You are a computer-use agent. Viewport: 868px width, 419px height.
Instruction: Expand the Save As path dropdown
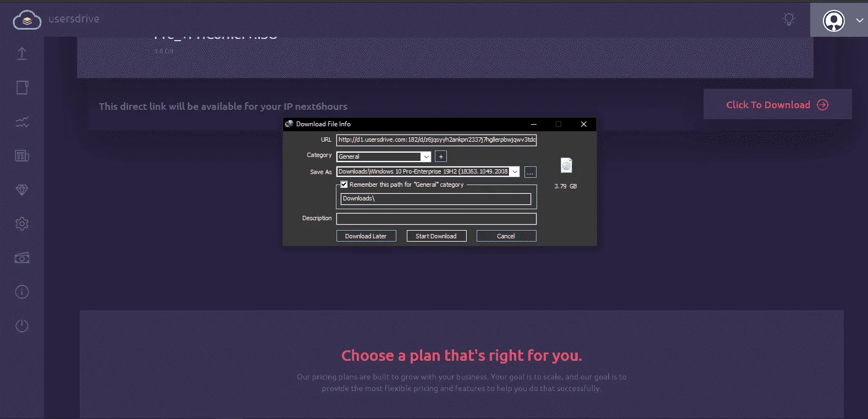515,172
